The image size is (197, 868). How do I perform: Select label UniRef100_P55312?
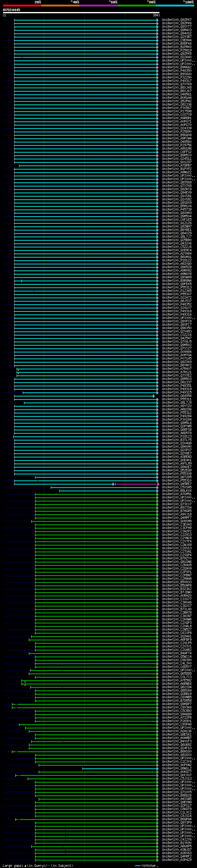point(177,413)
